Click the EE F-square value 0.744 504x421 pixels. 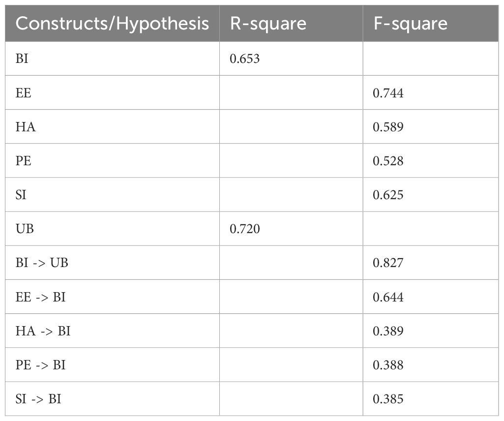tap(388, 93)
